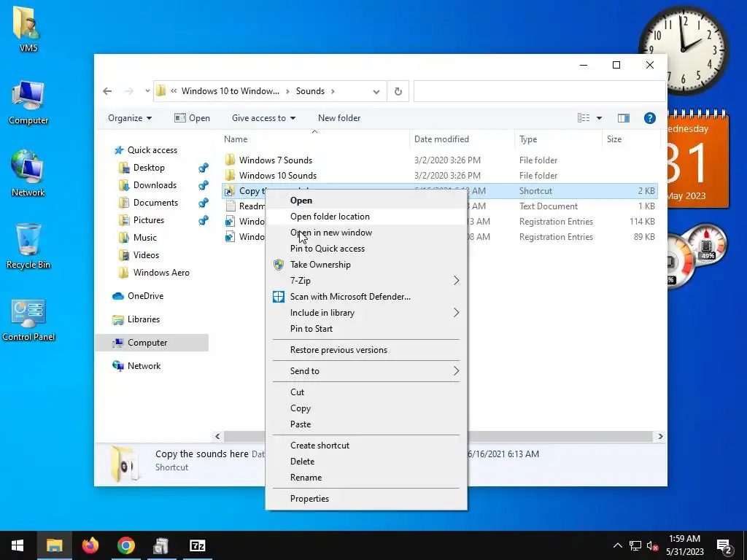Open Windows Aero in navigation pane
Screen dimensions: 747x560
(x=161, y=273)
